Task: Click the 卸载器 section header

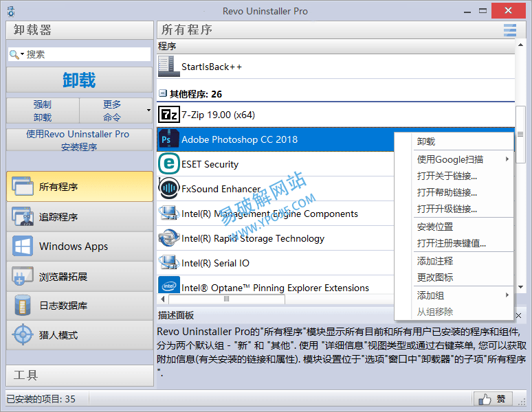Action: (80, 30)
